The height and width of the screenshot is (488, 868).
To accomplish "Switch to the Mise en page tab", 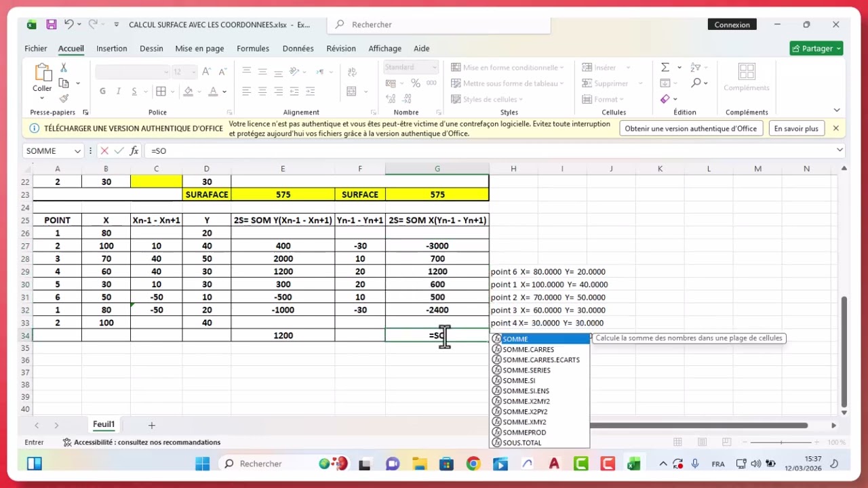I will pos(199,48).
